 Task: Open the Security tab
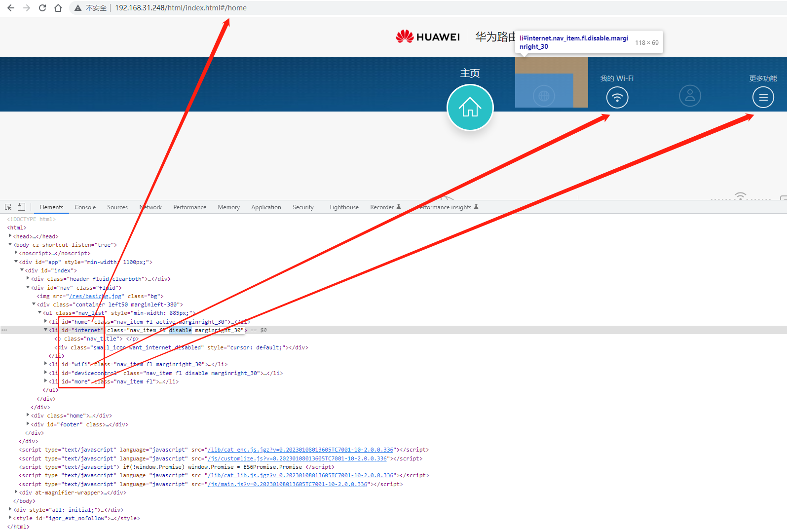(303, 207)
